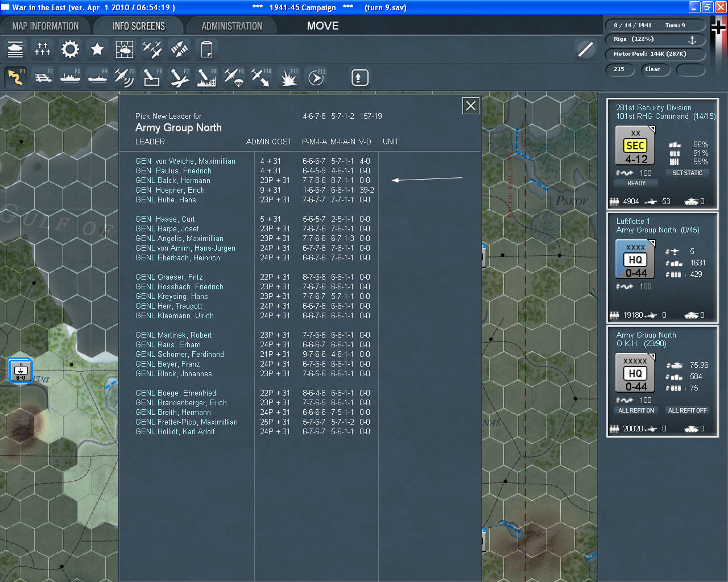Click the 215 value button
The image size is (728, 582).
coord(621,69)
